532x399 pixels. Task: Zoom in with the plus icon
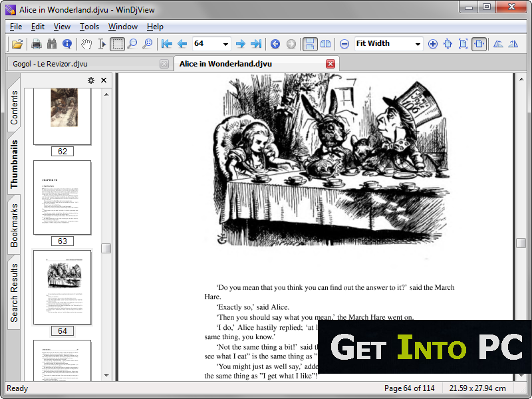433,44
